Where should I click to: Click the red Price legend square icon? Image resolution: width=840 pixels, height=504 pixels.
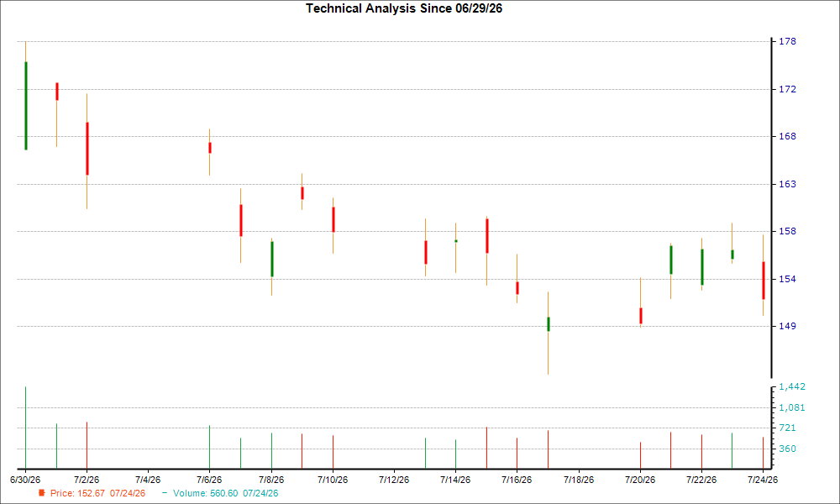[42, 493]
